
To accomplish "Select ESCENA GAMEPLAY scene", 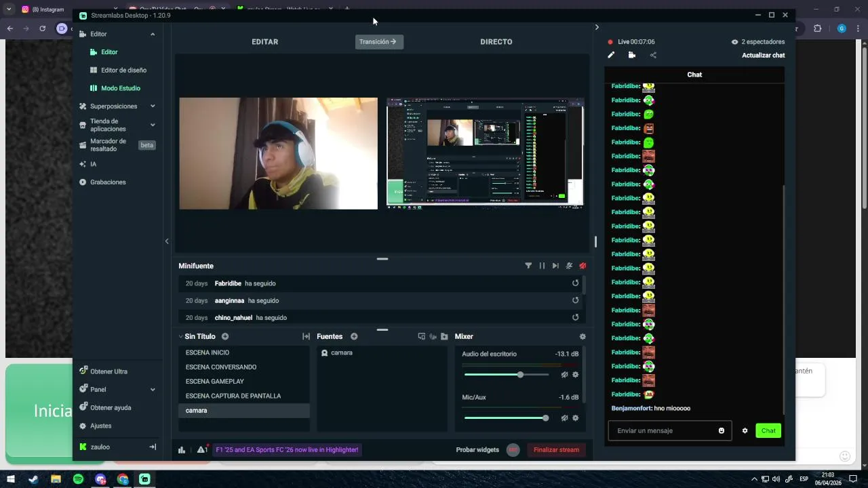I will (x=244, y=382).
